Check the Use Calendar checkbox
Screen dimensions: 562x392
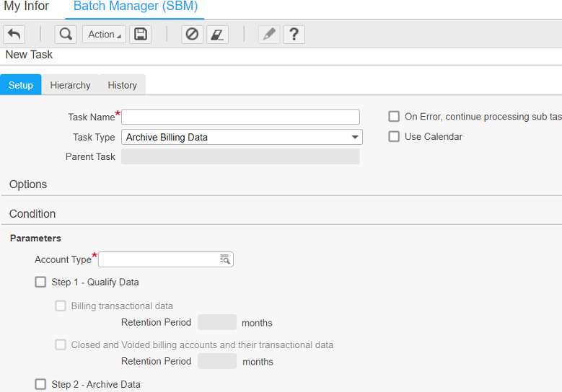click(394, 137)
